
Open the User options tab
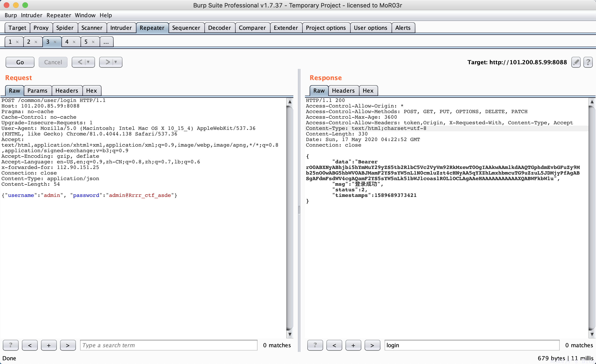point(371,28)
